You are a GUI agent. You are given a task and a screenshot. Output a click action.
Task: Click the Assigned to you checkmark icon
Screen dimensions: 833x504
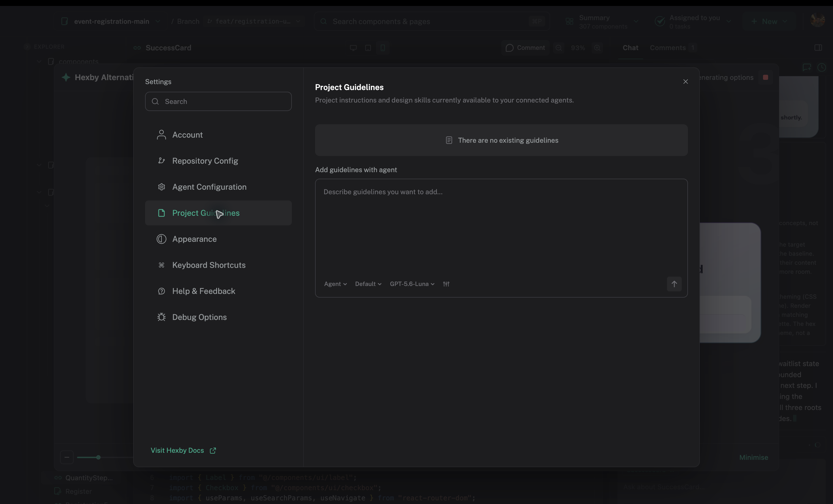point(660,21)
